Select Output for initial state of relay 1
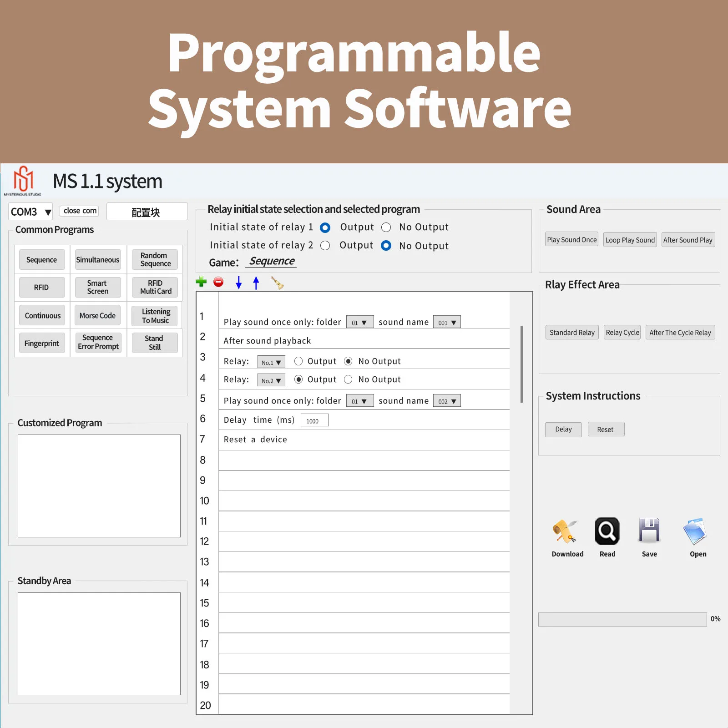728x728 pixels. 325,227
